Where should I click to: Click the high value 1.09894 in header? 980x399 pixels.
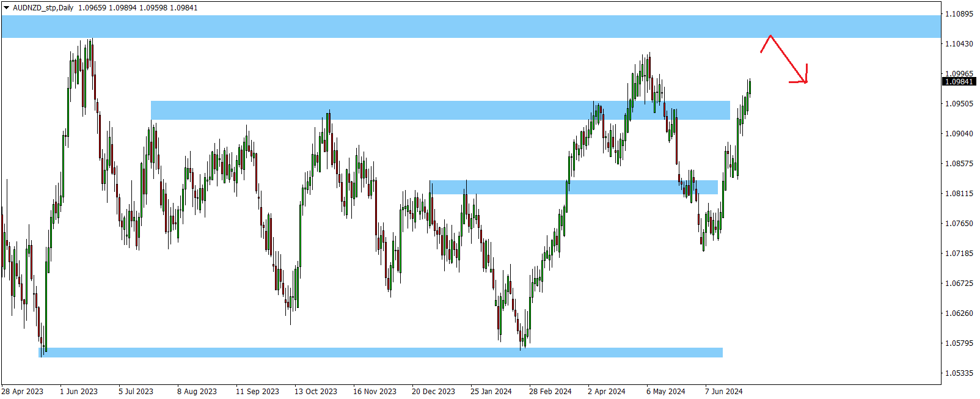122,8
